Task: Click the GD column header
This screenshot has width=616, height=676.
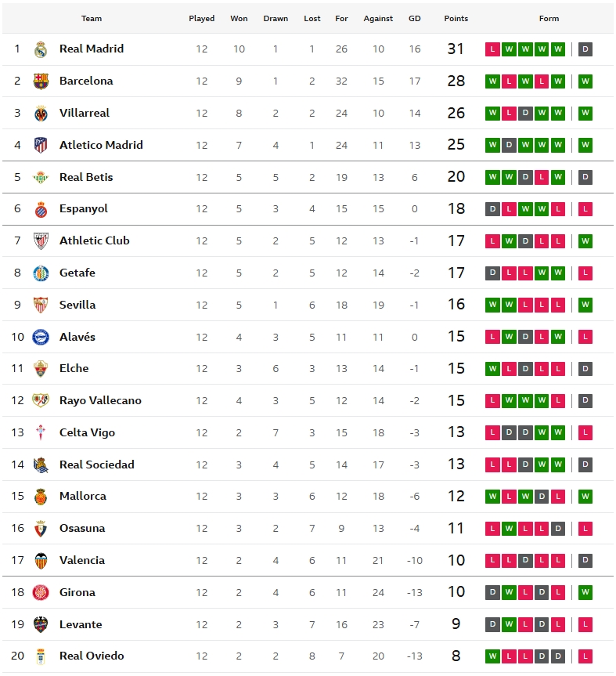Action: pos(415,19)
